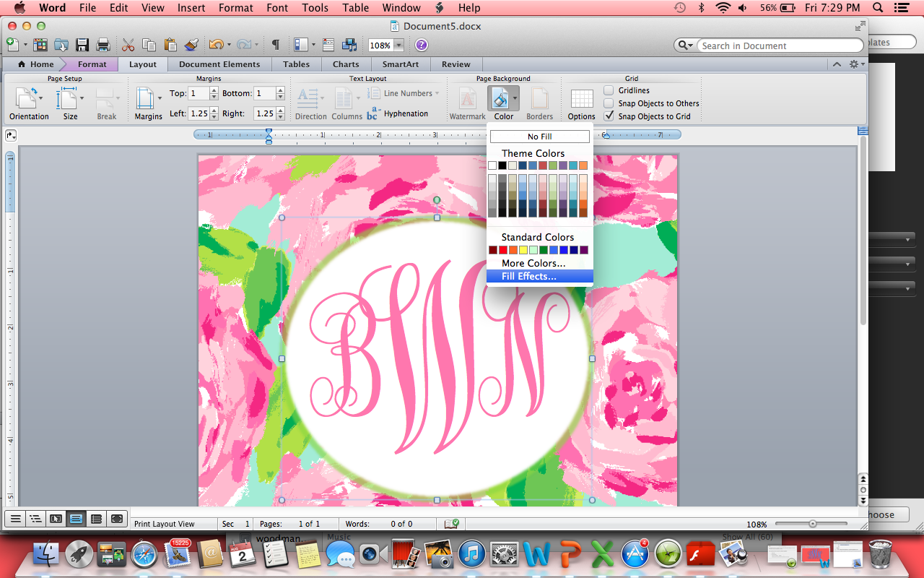
Task: Open the Insert menu in the menu bar
Action: pyautogui.click(x=191, y=8)
